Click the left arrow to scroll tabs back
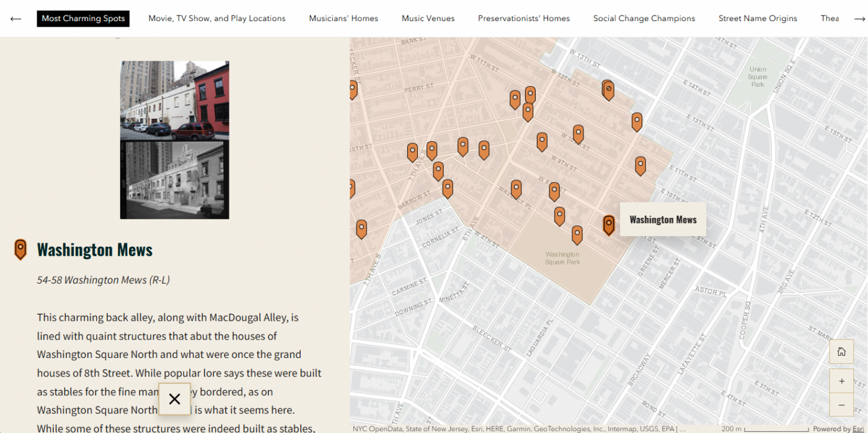Screen dimensions: 868x433 pos(15,19)
